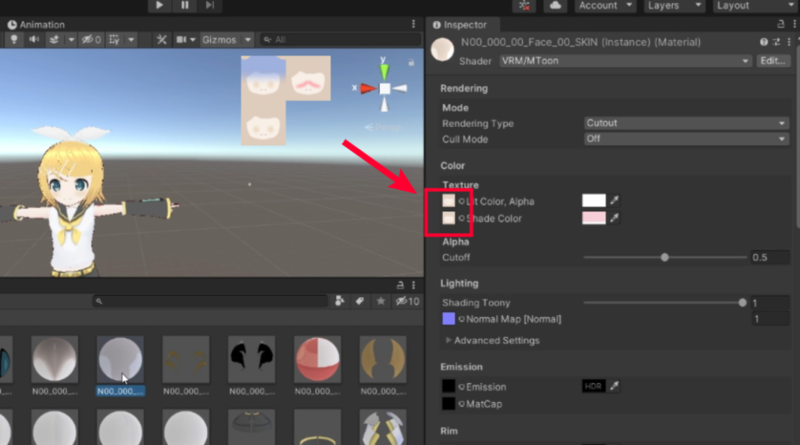Viewport: 800px width, 445px height.
Task: Click the collab bug icon beside cloud
Action: pos(524,5)
